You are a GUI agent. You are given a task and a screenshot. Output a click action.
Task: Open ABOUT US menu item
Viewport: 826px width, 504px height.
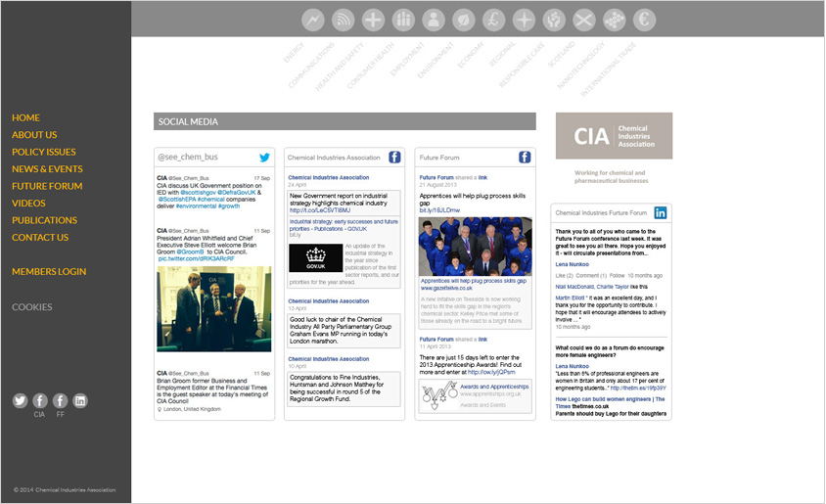[x=34, y=135]
